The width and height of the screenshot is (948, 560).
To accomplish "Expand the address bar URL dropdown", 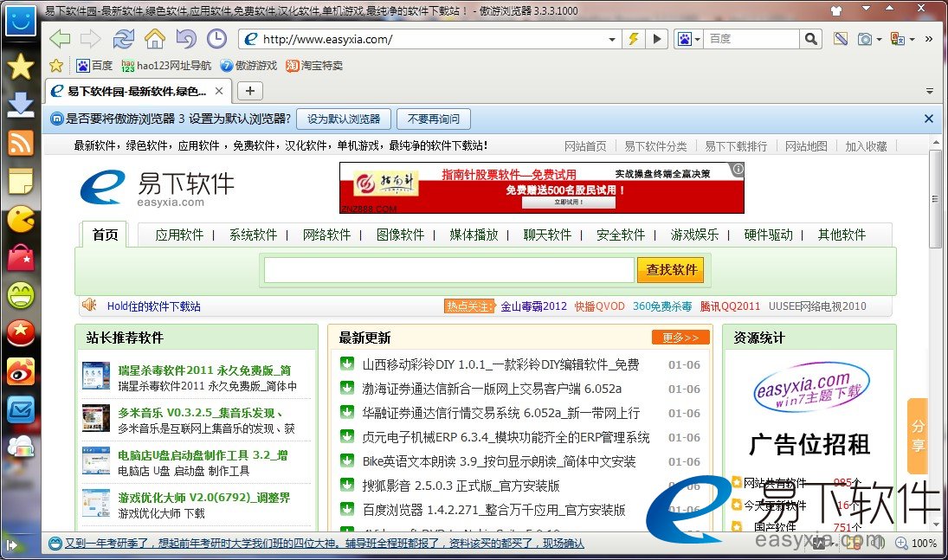I will (612, 39).
